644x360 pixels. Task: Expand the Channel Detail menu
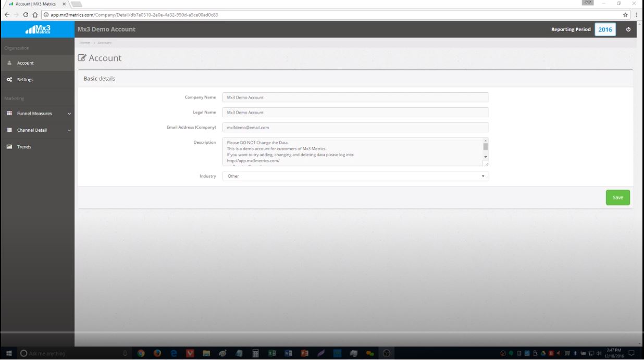(x=37, y=130)
